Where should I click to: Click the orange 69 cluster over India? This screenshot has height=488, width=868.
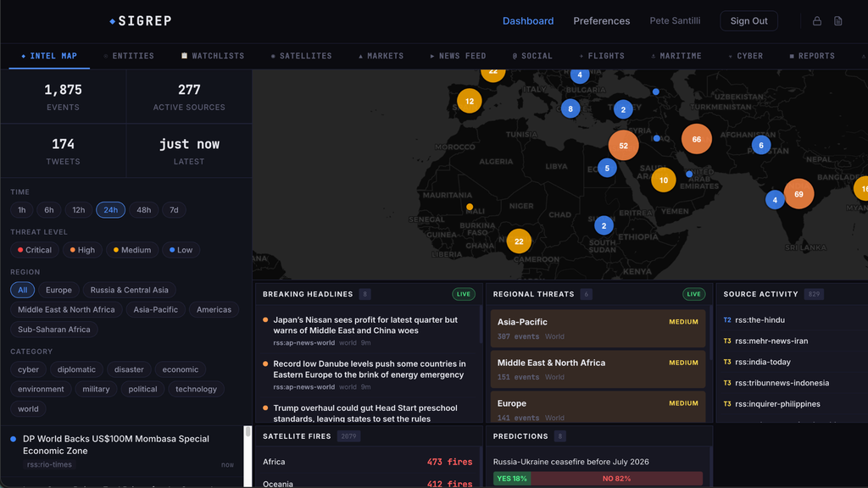pos(798,194)
